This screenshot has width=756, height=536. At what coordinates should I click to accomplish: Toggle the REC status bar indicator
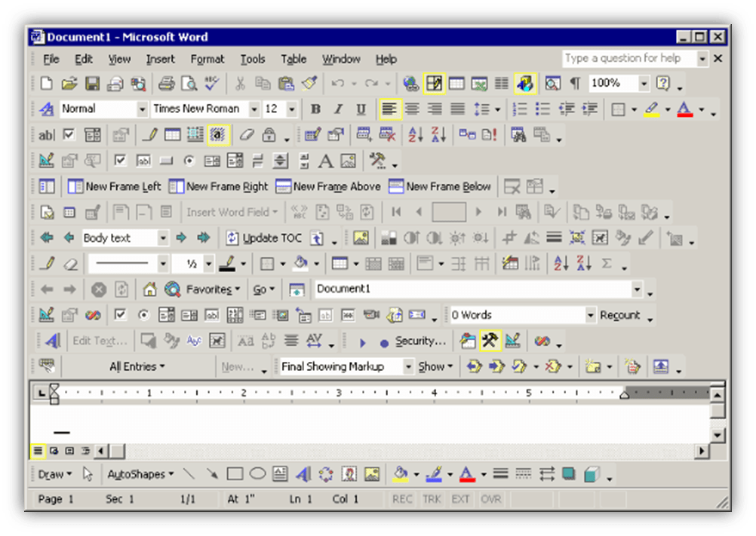click(401, 499)
